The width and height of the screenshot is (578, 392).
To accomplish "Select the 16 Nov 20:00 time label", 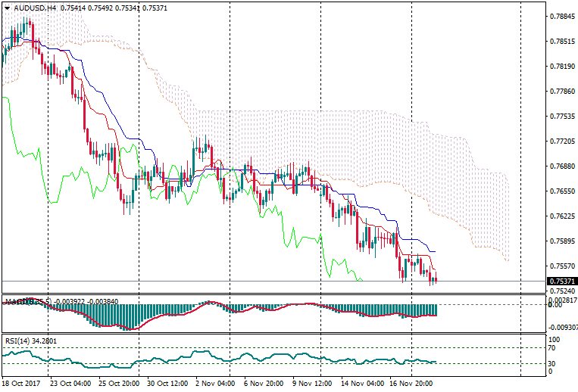I will pyautogui.click(x=413, y=384).
